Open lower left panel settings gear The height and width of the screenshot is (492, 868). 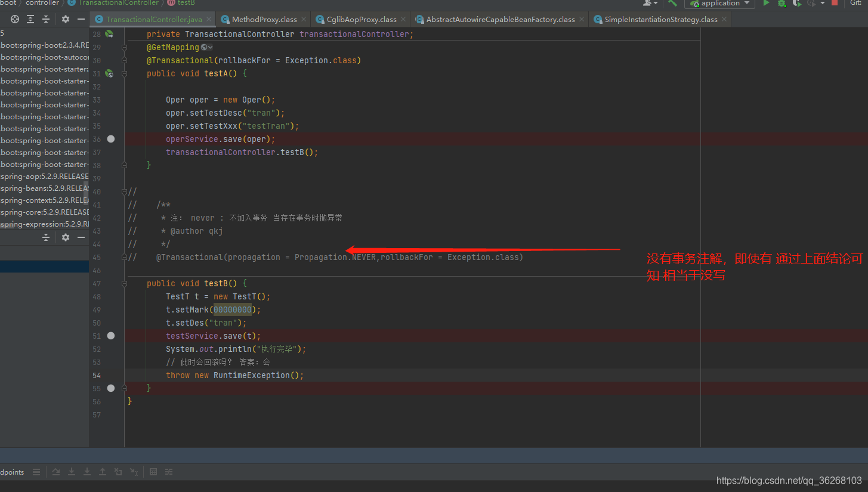click(x=66, y=237)
